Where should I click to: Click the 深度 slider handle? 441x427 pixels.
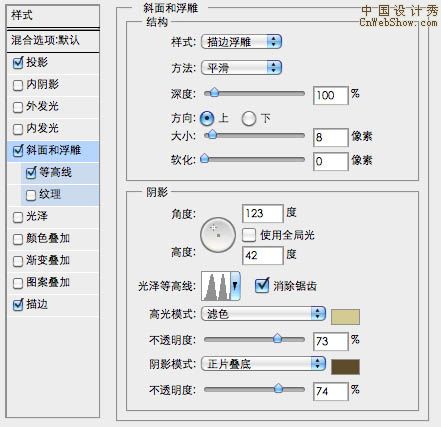click(214, 93)
